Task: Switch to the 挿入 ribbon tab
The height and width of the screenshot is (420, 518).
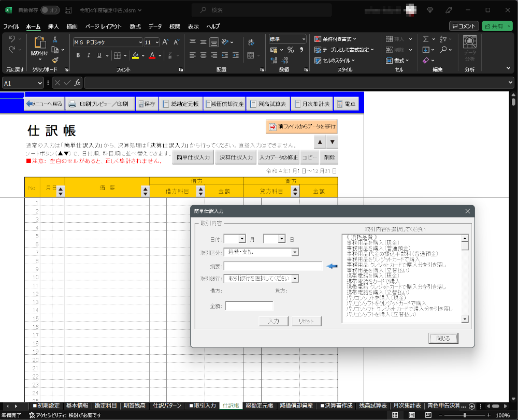Action: [x=53, y=26]
